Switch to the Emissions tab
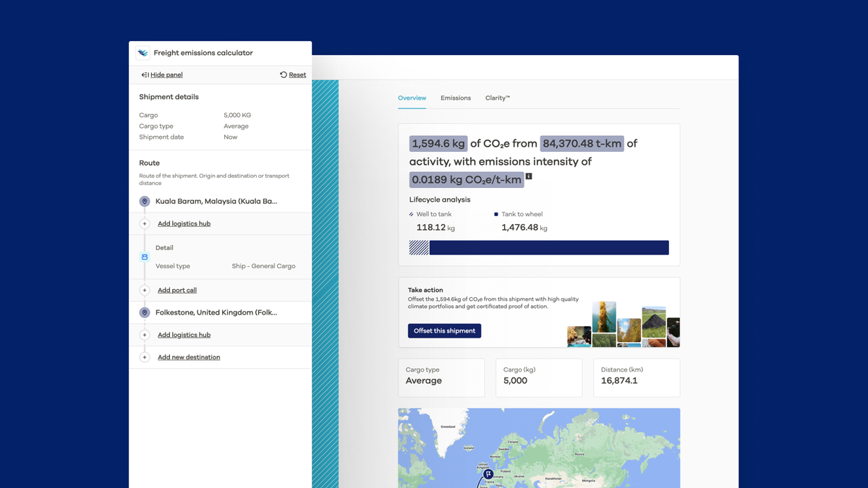The width and height of the screenshot is (868, 488). [x=455, y=98]
